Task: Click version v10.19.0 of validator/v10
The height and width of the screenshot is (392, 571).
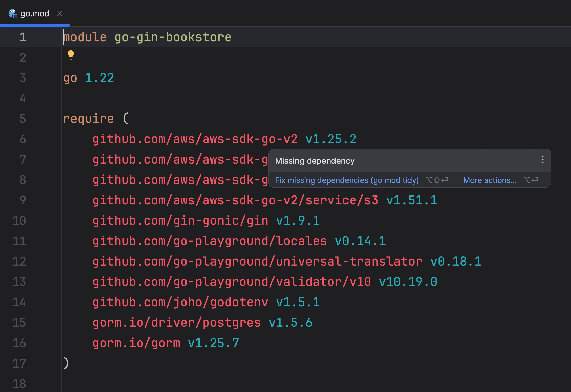Action: [408, 282]
